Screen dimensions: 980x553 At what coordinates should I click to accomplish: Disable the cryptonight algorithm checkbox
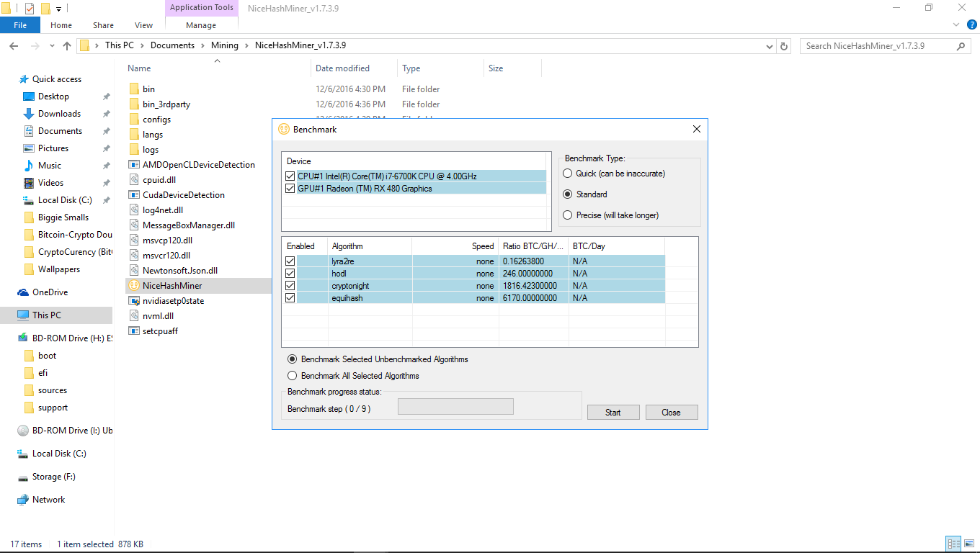point(290,286)
